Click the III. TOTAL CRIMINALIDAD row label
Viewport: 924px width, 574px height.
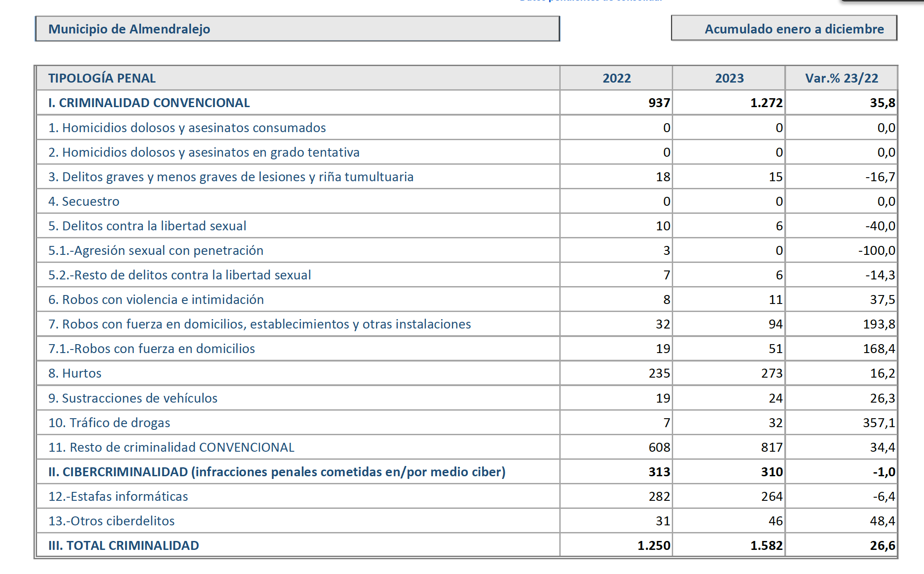tap(124, 545)
